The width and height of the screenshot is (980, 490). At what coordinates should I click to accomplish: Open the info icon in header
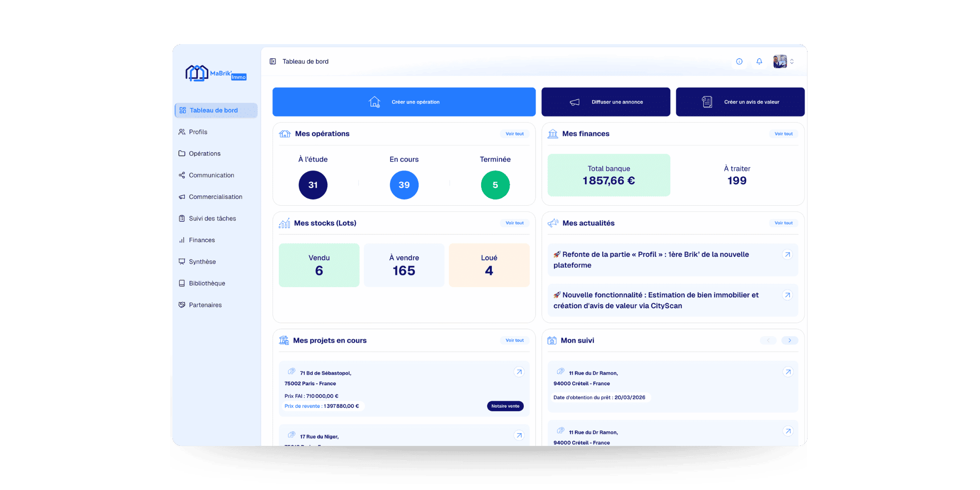pos(739,61)
